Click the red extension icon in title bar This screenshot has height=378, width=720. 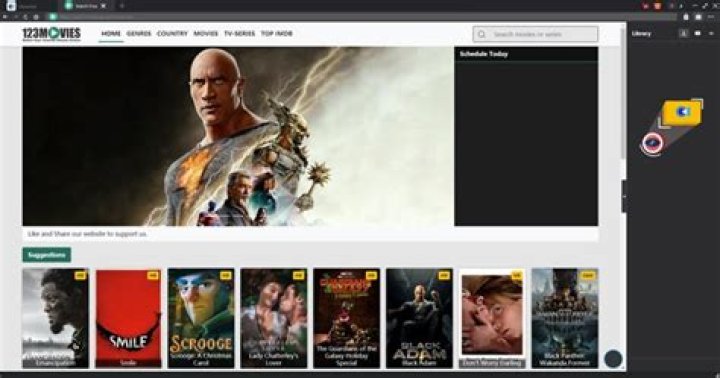point(646,6)
